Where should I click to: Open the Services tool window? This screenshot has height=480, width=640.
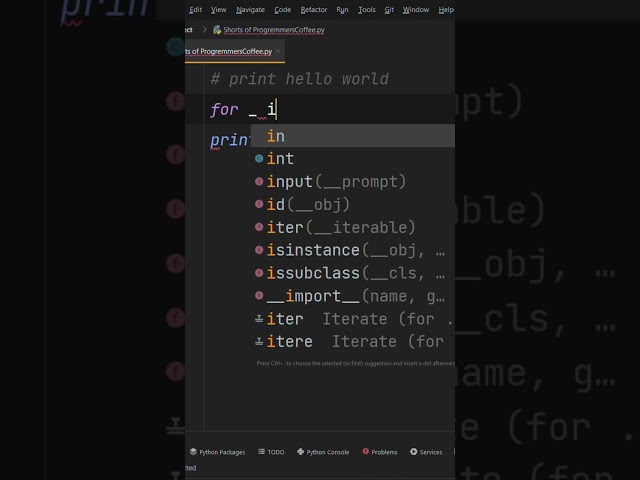426,452
